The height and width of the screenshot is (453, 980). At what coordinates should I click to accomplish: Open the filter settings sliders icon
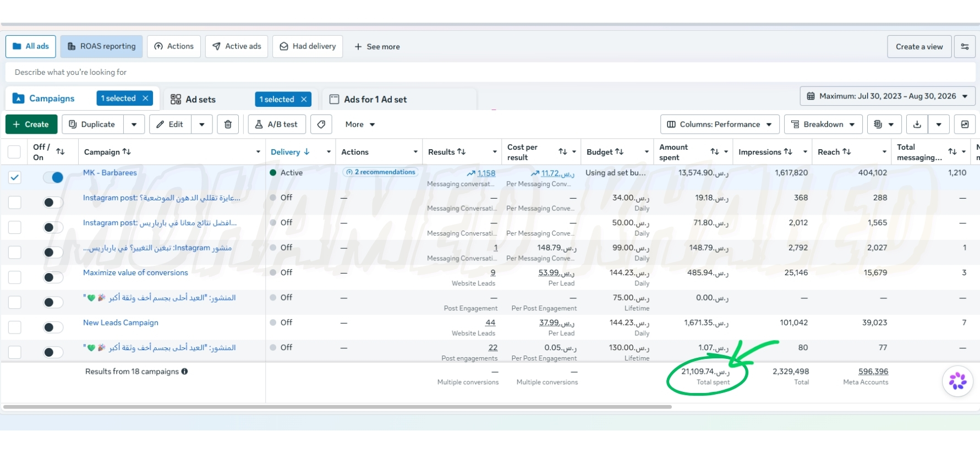tap(965, 47)
